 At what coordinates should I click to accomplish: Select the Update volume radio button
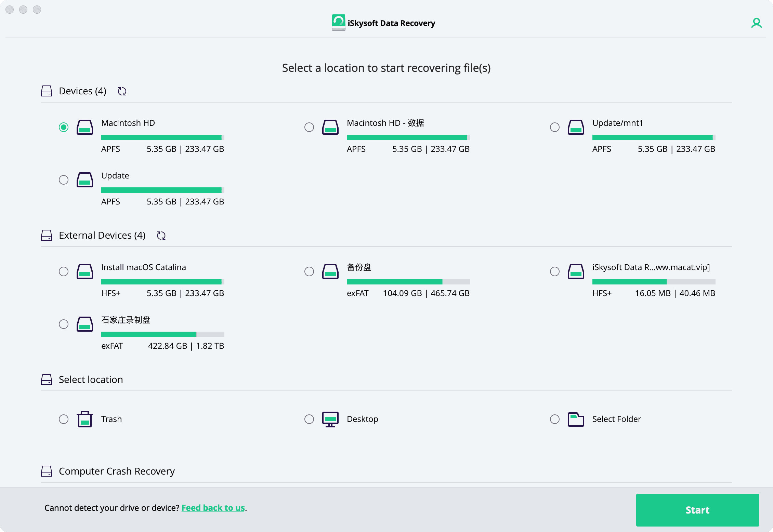(64, 180)
